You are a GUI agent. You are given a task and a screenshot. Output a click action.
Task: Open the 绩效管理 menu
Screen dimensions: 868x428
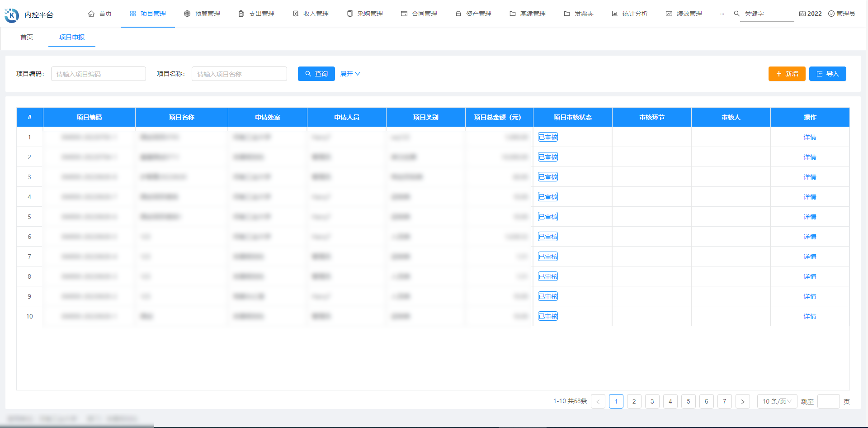coord(684,14)
